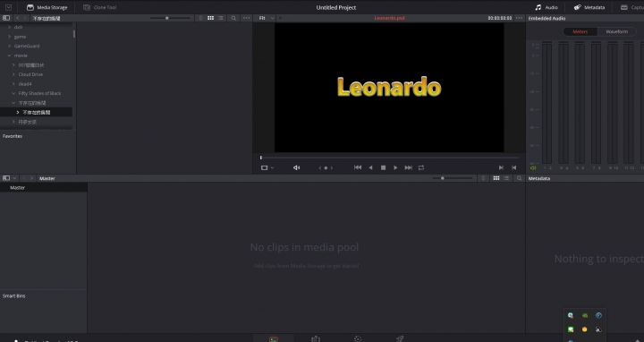This screenshot has height=342, width=644.
Task: Switch media storage to list view
Action: pyautogui.click(x=221, y=18)
